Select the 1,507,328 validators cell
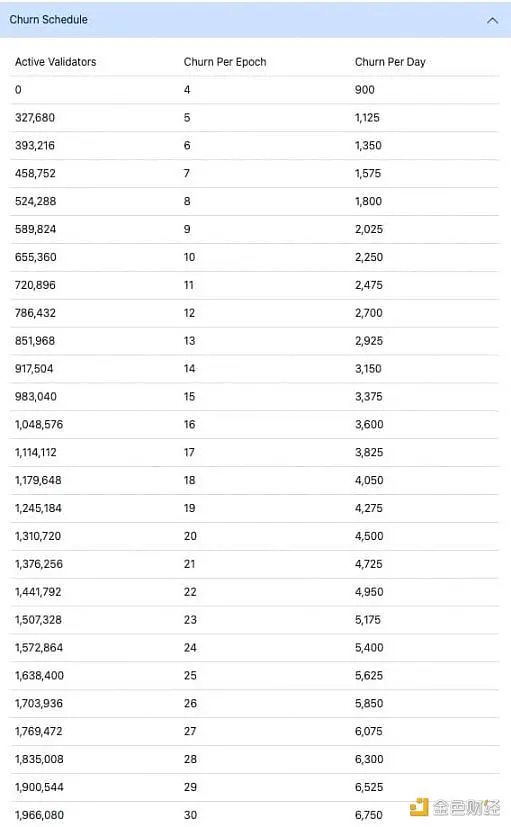The image size is (511, 827). (x=38, y=620)
